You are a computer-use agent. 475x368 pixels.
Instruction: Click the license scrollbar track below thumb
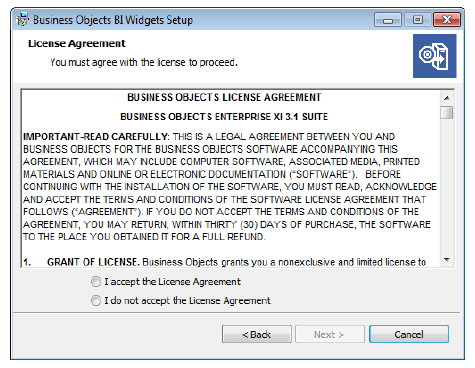point(447,186)
